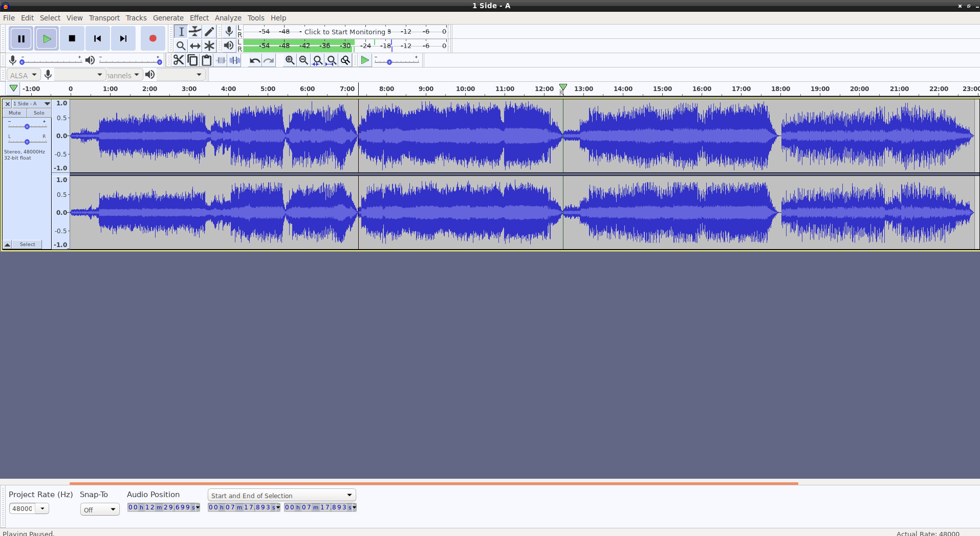Stop playback with the Stop button
The width and height of the screenshot is (980, 536).
72,38
